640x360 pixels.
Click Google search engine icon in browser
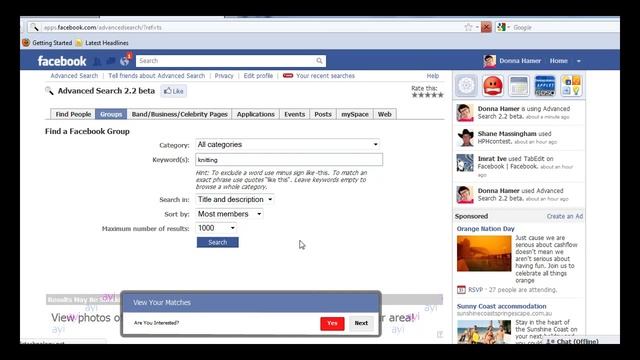pos(501,27)
